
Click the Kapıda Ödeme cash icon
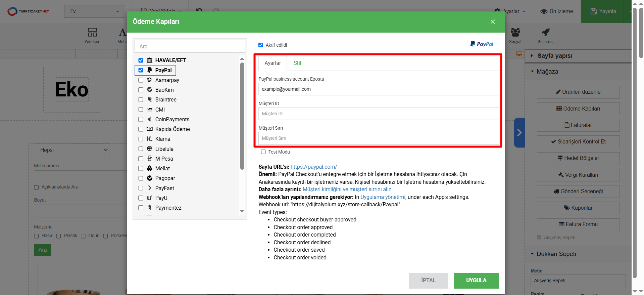pyautogui.click(x=150, y=129)
